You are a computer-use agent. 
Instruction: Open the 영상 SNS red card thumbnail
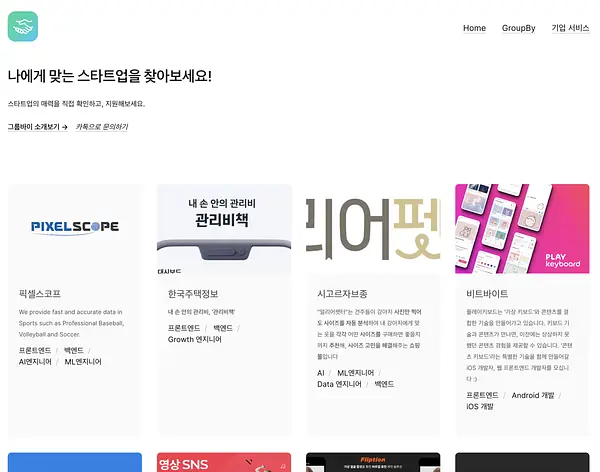click(x=224, y=462)
